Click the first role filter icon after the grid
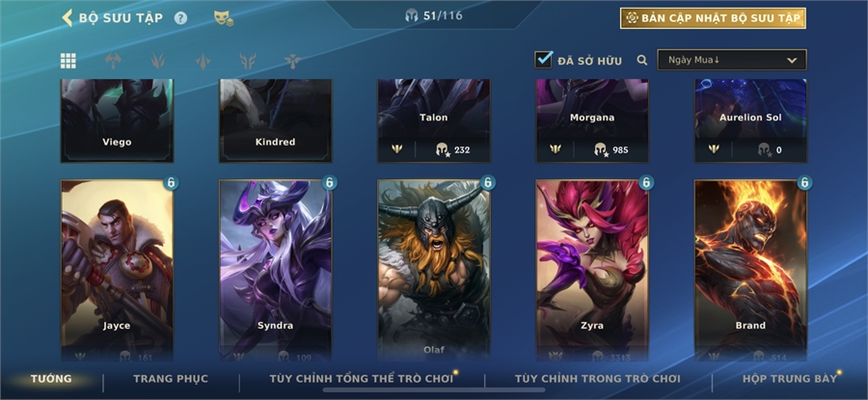This screenshot has height=400, width=868. (113, 61)
